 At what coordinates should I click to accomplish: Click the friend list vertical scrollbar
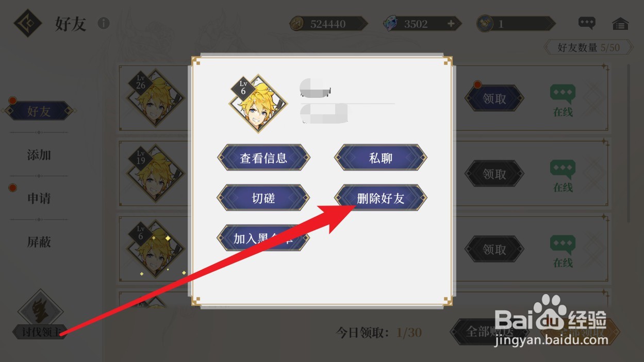click(x=629, y=143)
